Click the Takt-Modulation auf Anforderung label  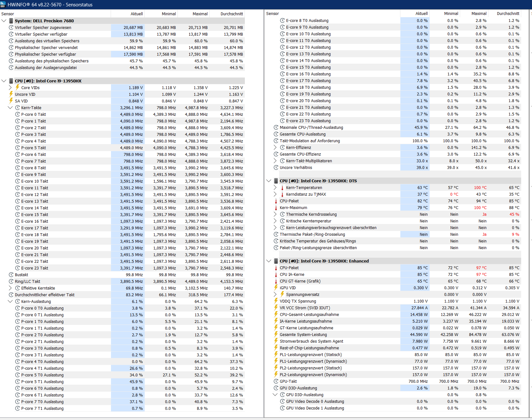(x=310, y=141)
